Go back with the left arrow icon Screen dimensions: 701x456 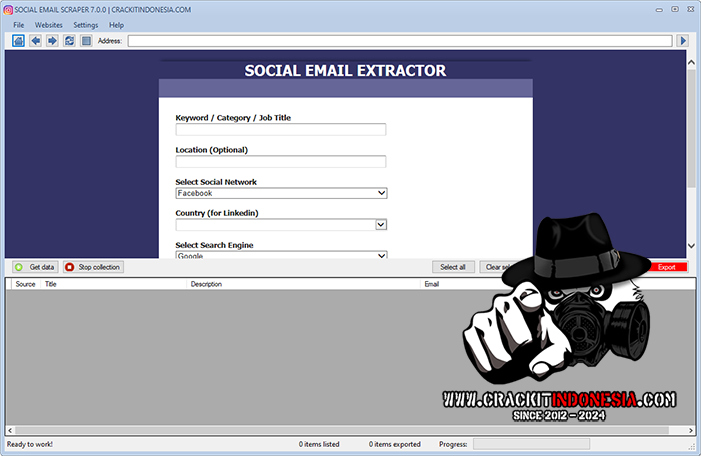35,41
